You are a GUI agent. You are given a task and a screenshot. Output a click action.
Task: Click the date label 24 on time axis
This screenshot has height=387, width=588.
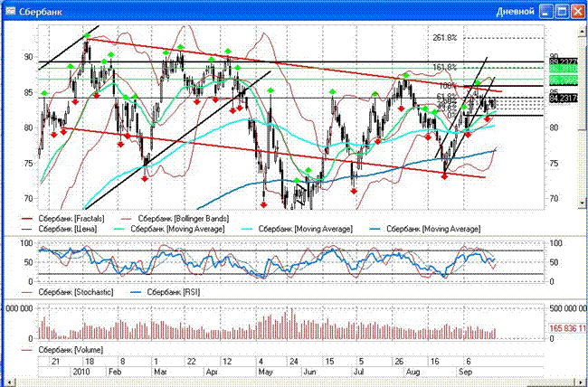point(294,362)
